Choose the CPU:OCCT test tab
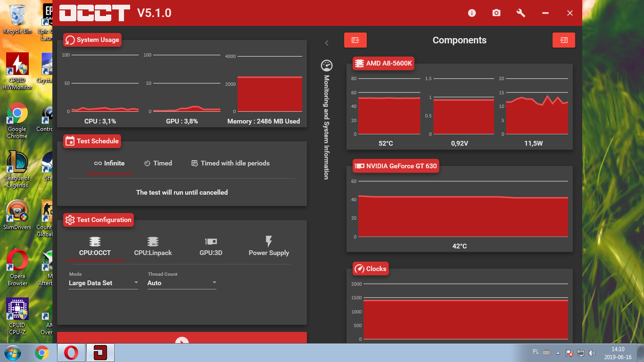644x362 pixels. pos(95,247)
